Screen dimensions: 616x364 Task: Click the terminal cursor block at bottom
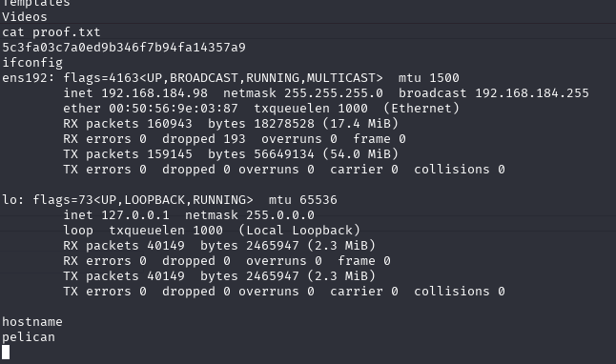6,352
